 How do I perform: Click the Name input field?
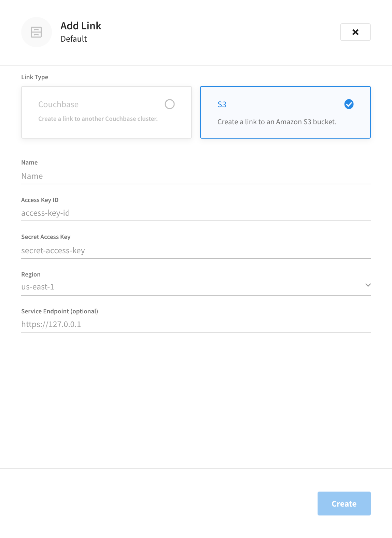196,176
